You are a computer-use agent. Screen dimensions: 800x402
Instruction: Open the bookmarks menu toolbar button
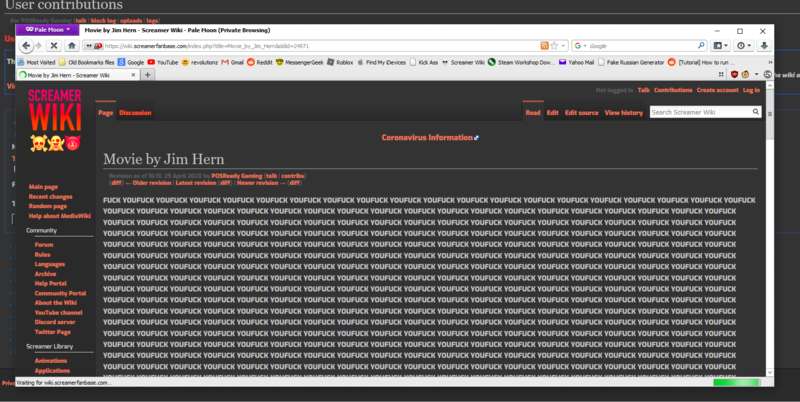pyautogui.click(x=720, y=46)
